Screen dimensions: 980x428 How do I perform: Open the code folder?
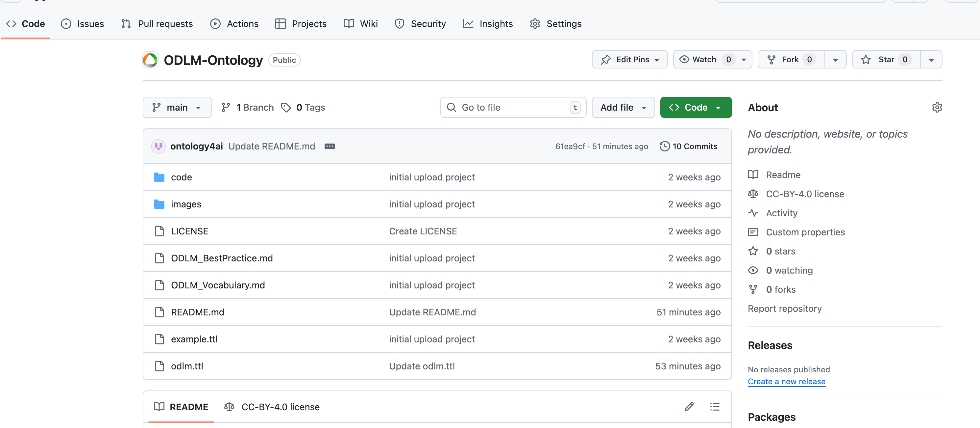[x=181, y=177]
